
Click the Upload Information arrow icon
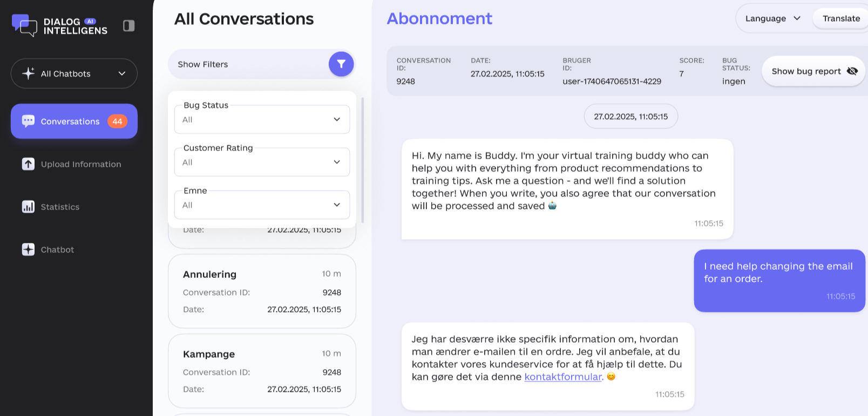click(x=28, y=164)
